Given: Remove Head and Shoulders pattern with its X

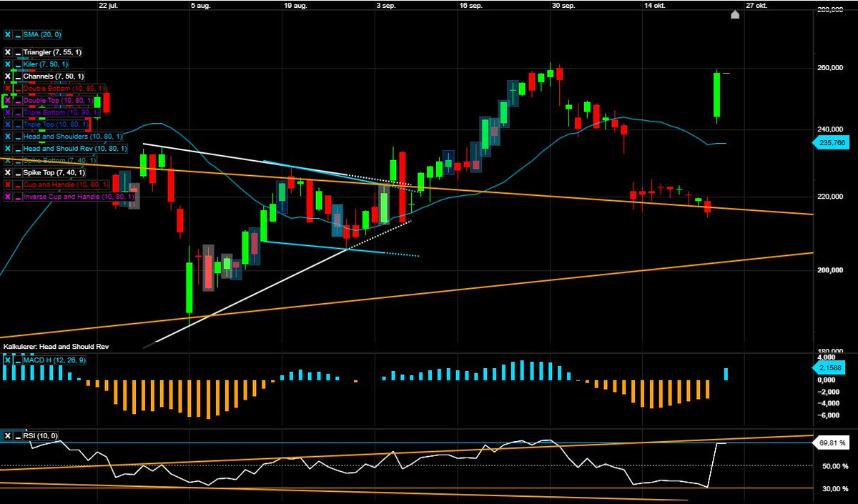Looking at the screenshot, I should tap(8, 137).
